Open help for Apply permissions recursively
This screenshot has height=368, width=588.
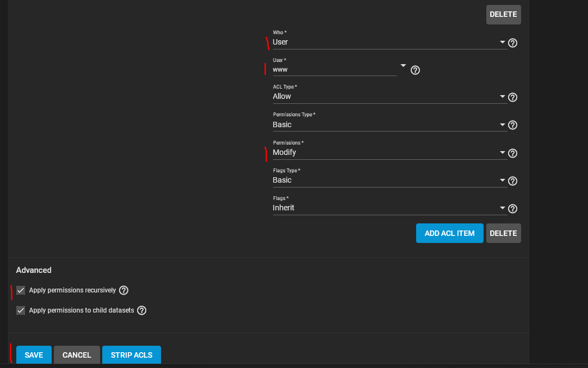coord(123,290)
